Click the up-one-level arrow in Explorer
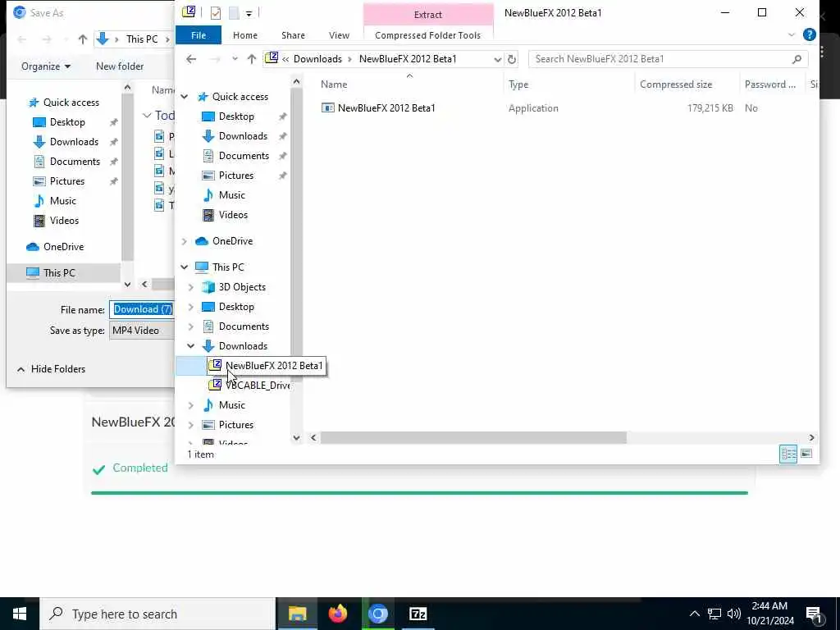 pyautogui.click(x=251, y=59)
